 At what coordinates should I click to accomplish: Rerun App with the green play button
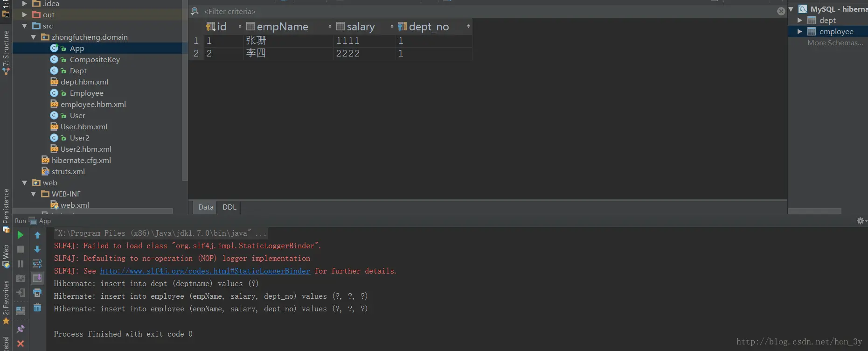tap(21, 235)
